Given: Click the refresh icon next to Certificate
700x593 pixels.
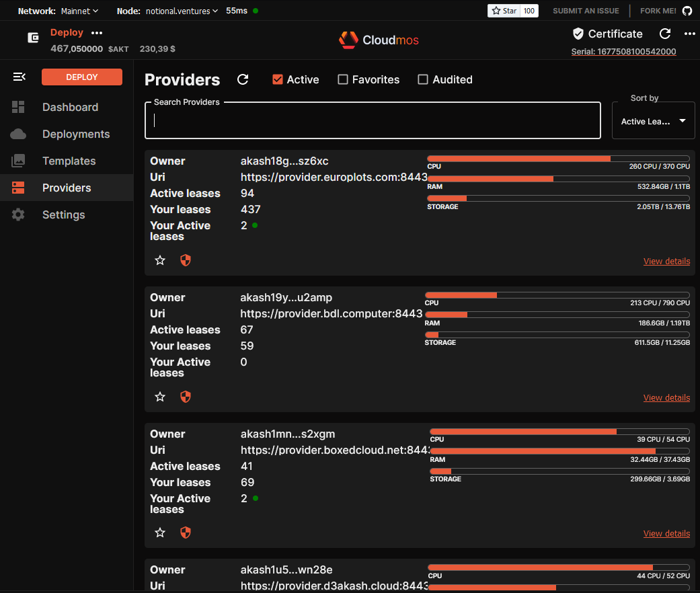Looking at the screenshot, I should 665,34.
